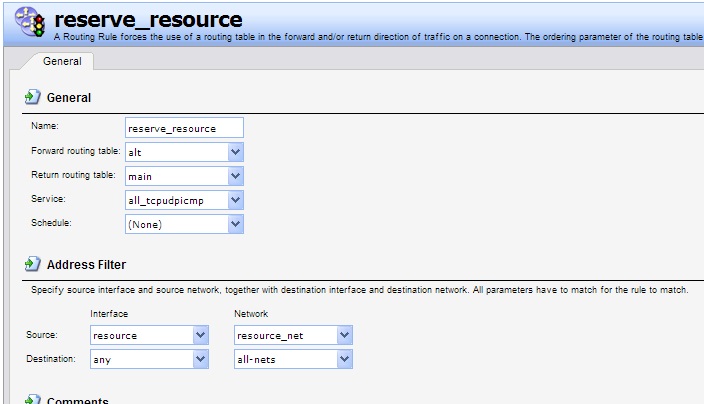Open the Forward routing table dropdown
704x404 pixels.
(235, 152)
